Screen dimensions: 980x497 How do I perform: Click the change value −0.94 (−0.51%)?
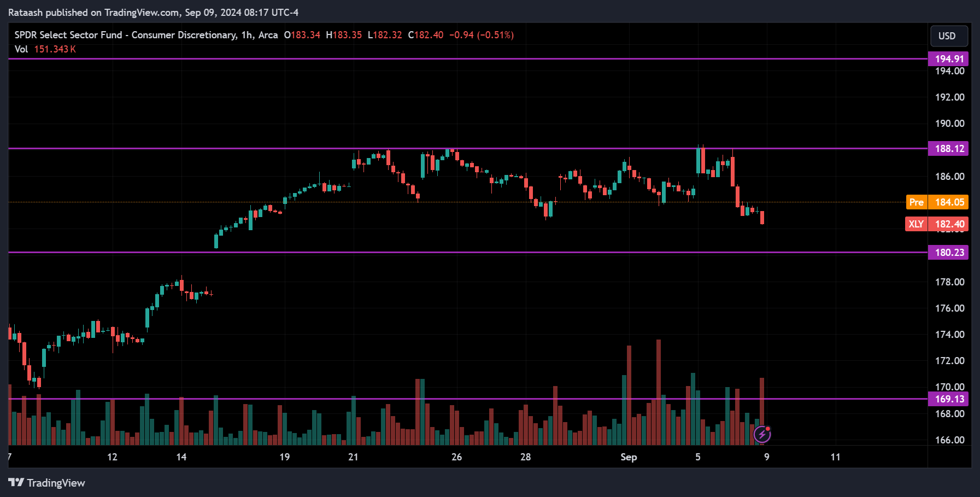(x=482, y=35)
